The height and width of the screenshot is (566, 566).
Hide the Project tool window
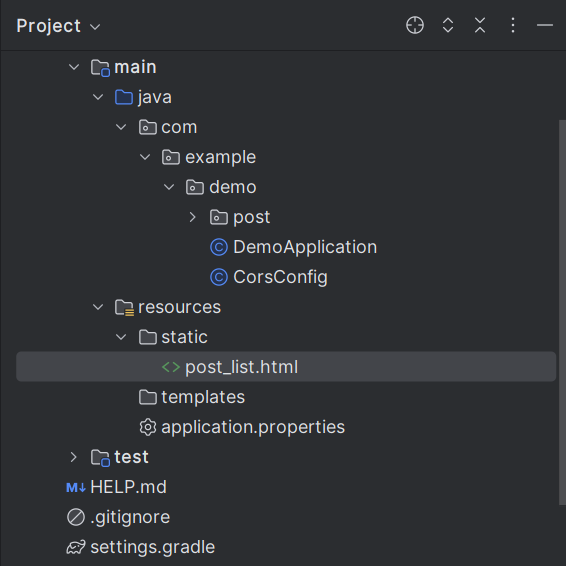545,25
